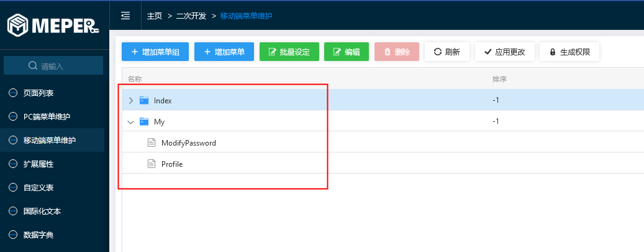Screen dimensions: 644x252
Task: Click the My folder icon
Action: [143, 121]
